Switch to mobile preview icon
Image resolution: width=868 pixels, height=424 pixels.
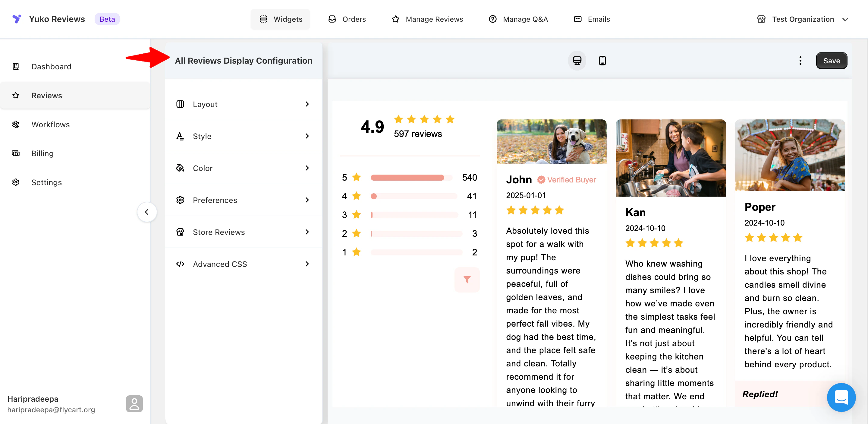click(x=602, y=61)
